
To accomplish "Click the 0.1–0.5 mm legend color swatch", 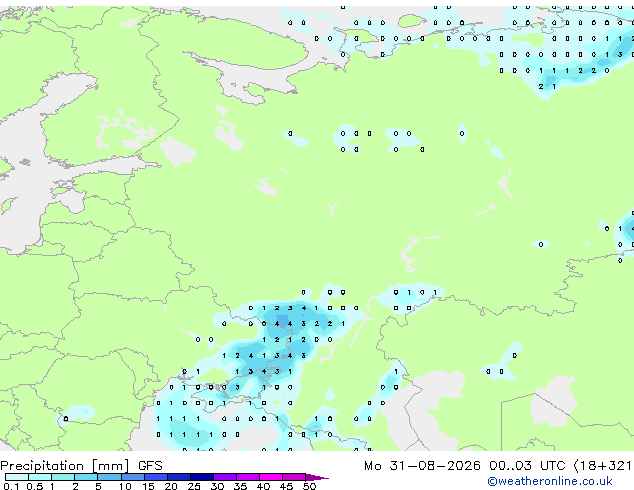I will (17, 477).
